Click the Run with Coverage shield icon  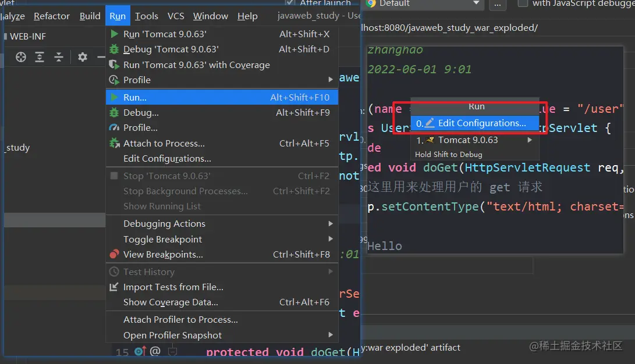(115, 65)
